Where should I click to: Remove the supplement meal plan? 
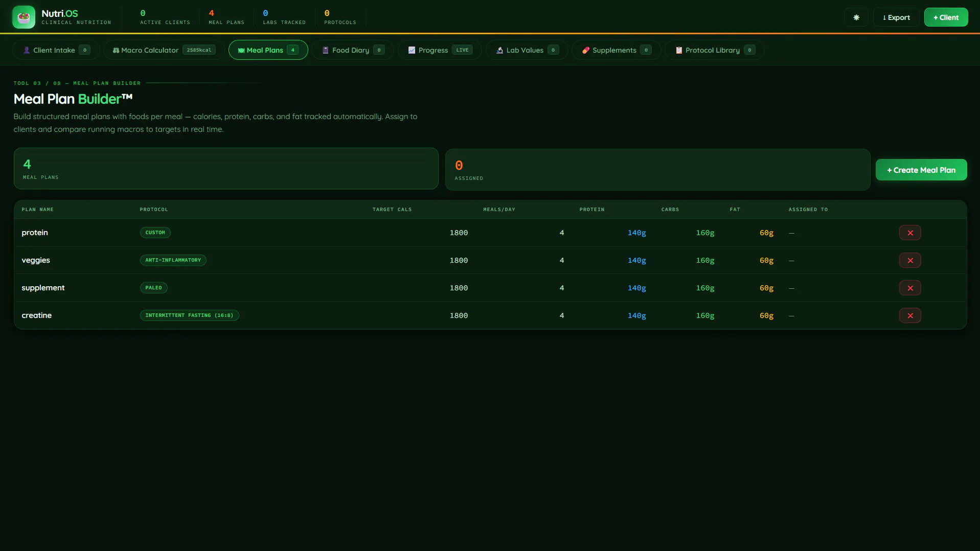[910, 288]
